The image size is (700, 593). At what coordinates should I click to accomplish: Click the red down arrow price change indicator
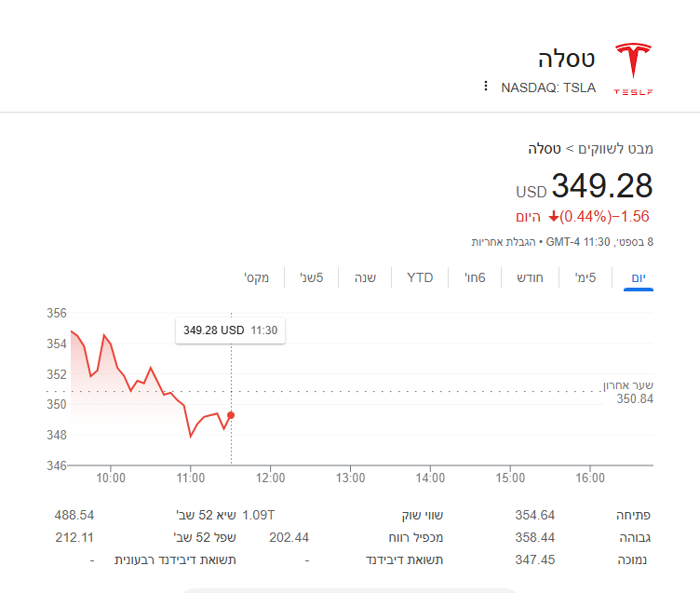coord(554,217)
